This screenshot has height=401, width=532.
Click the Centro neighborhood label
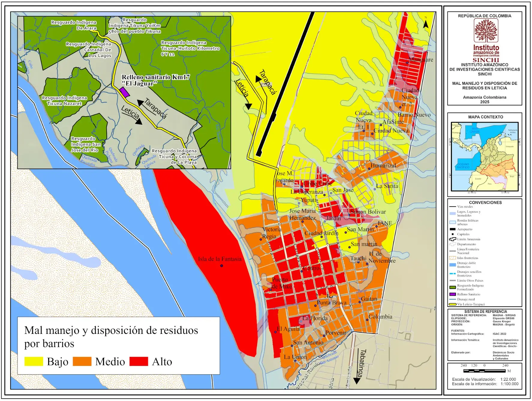click(311, 268)
